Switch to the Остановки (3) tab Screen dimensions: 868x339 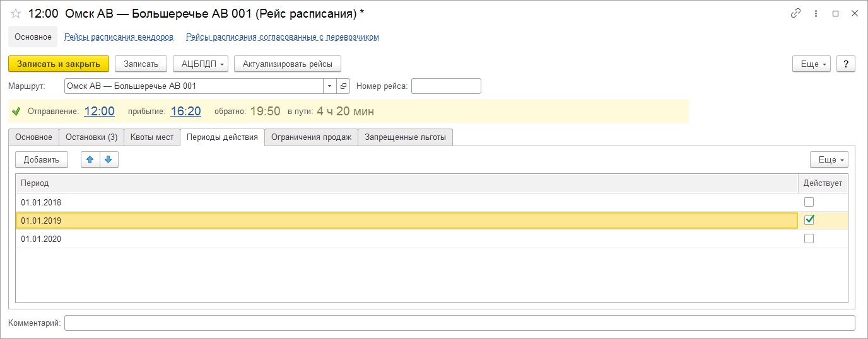[x=91, y=137]
